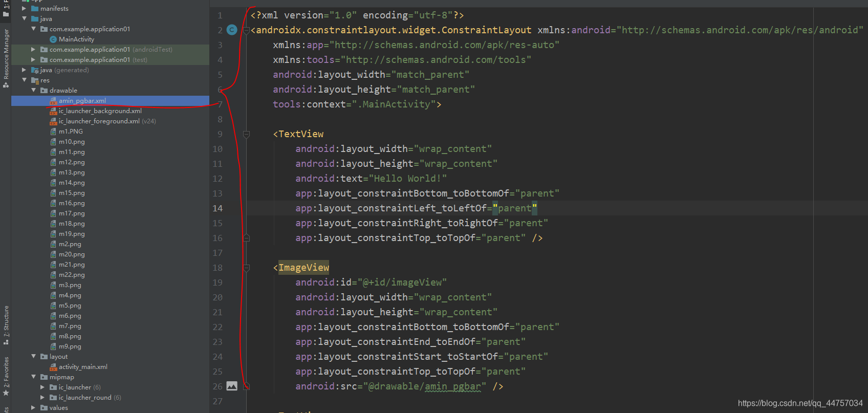
Task: Open ic_launcher_background.xml
Action: (x=100, y=111)
